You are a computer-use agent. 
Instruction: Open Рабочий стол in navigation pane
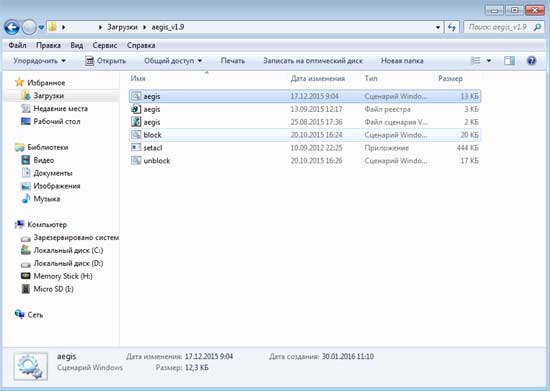click(x=57, y=122)
